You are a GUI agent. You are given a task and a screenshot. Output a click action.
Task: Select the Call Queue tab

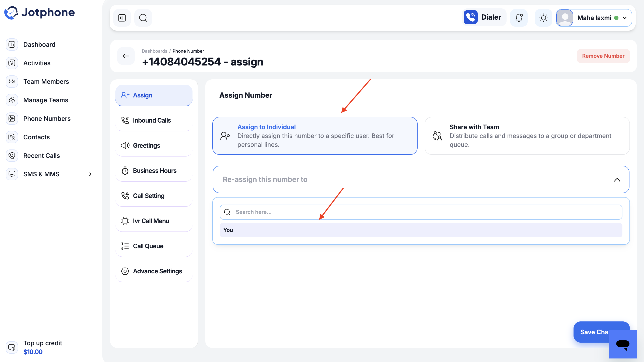coord(154,246)
